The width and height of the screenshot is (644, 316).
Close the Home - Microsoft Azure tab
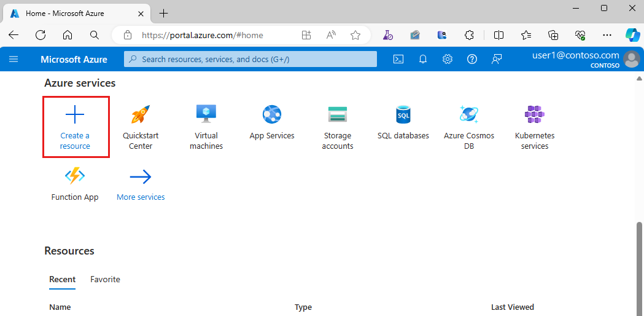click(x=141, y=14)
